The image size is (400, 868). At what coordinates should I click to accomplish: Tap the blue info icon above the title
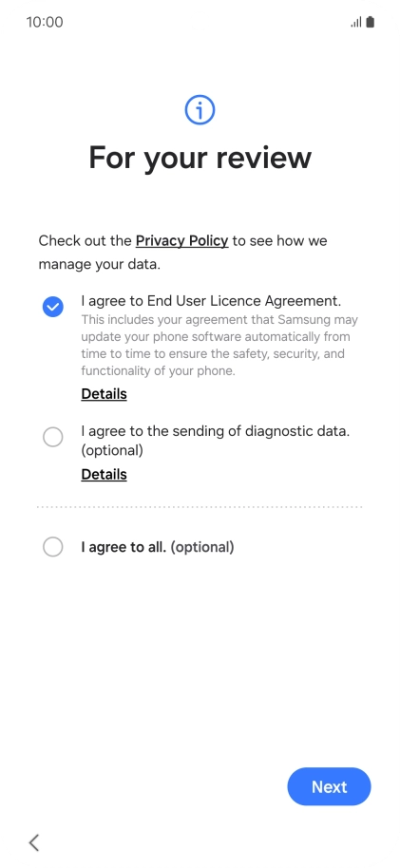click(x=200, y=109)
